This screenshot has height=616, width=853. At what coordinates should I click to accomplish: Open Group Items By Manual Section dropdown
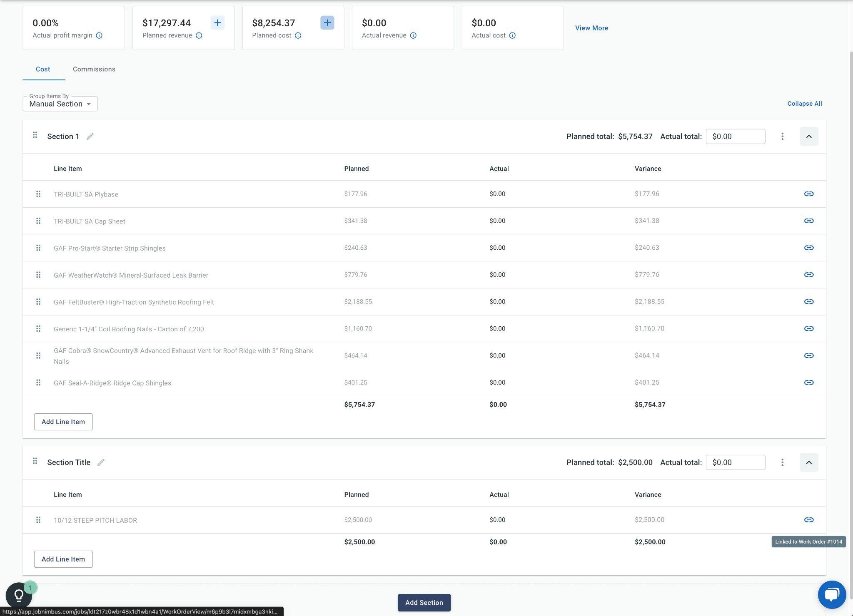click(x=60, y=104)
